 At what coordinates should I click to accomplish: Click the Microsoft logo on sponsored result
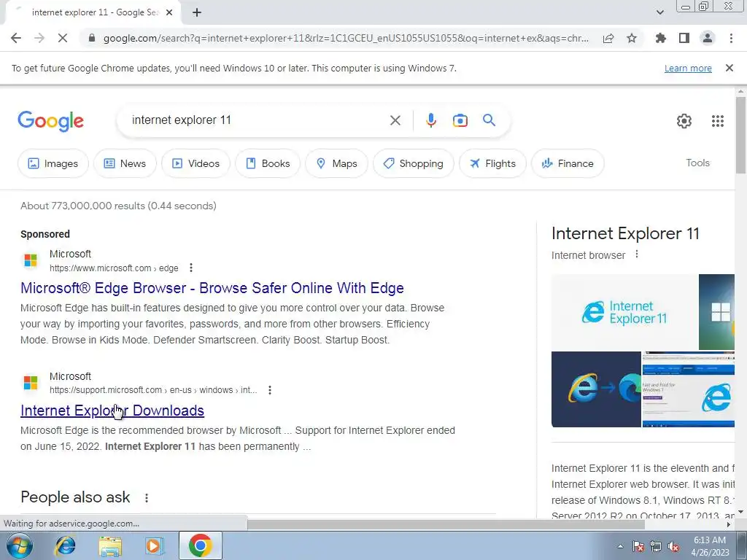(x=31, y=260)
